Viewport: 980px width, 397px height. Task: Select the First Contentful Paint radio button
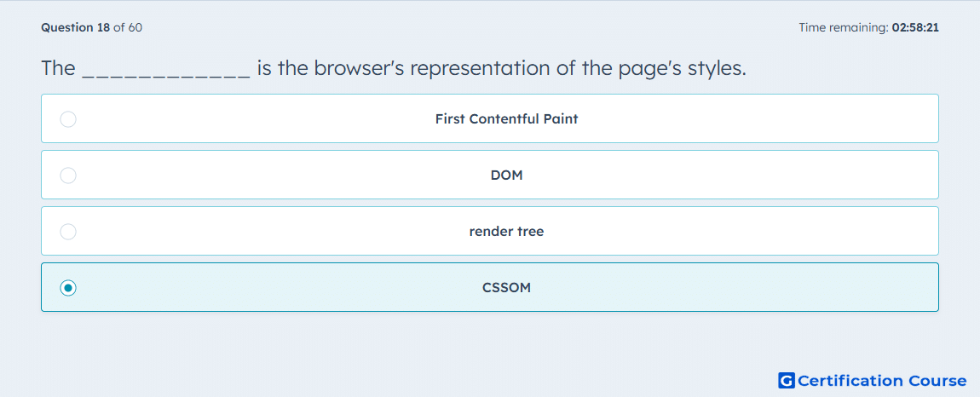[x=68, y=118]
